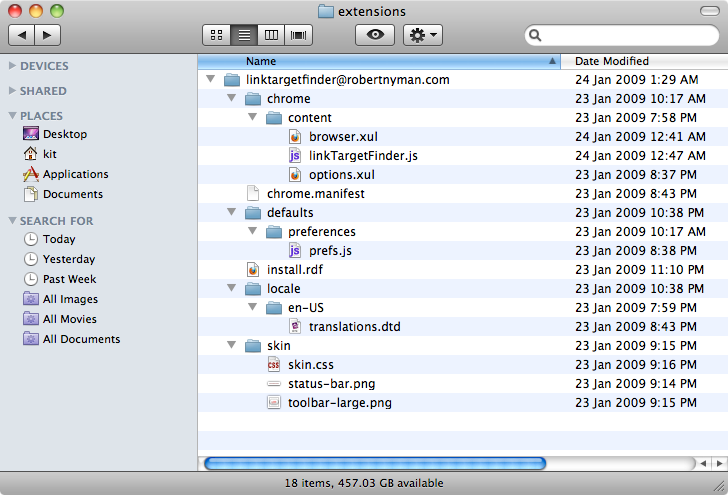The height and width of the screenshot is (495, 728).
Task: Collapse the chrome folder disclosure triangle
Action: pyautogui.click(x=231, y=99)
